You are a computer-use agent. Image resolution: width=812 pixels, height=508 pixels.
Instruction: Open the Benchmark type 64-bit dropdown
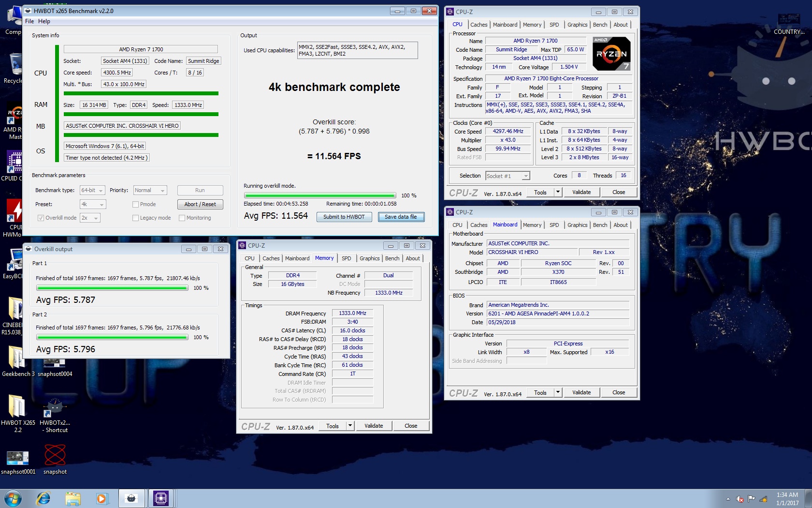pos(92,190)
